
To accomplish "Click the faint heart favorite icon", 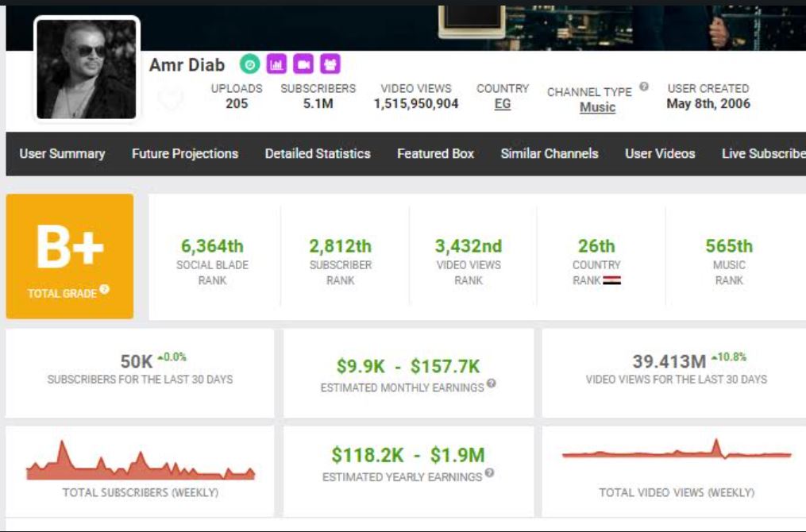I will click(171, 99).
